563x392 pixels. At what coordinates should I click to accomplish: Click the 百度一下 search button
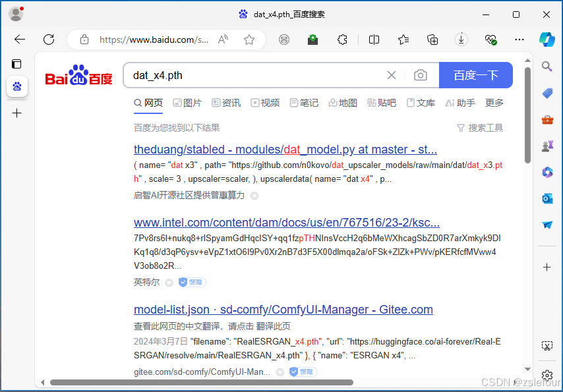[476, 75]
